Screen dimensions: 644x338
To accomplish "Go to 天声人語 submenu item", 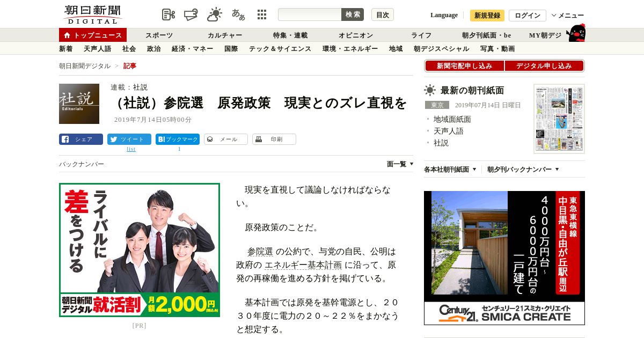I will click(x=98, y=49).
